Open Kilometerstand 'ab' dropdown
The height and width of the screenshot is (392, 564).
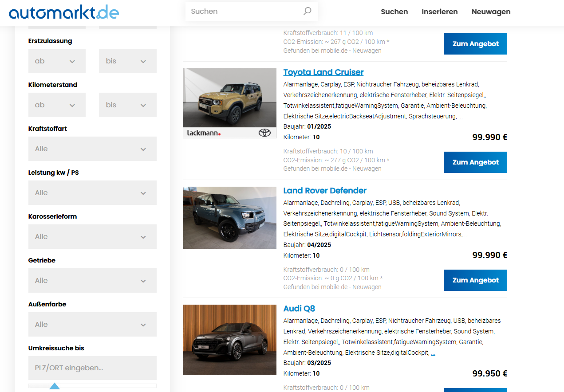click(x=57, y=105)
